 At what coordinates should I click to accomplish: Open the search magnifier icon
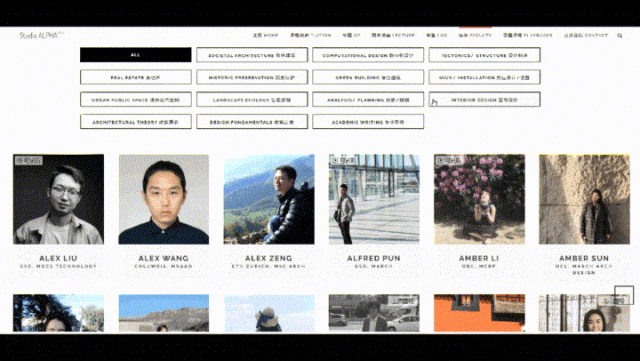pos(620,36)
